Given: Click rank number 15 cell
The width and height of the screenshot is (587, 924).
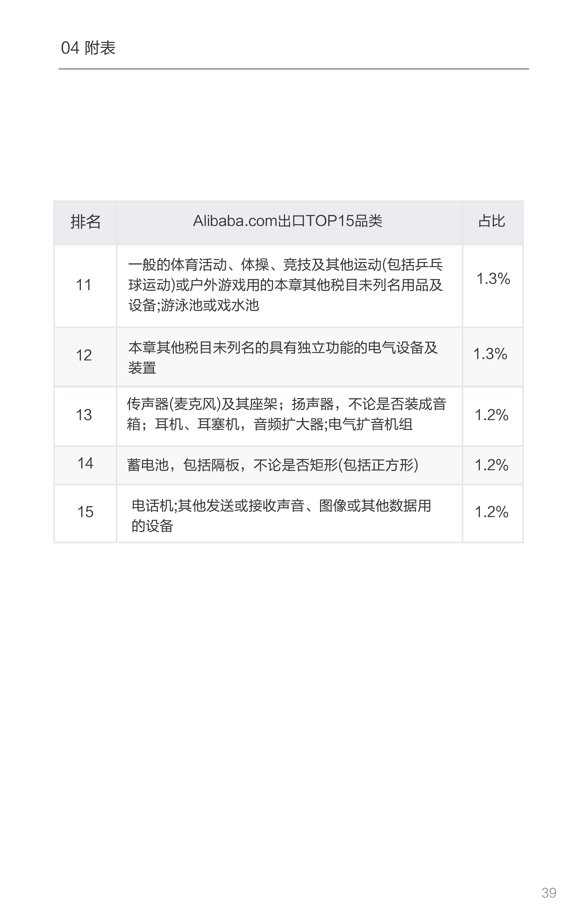Looking at the screenshot, I should coord(85,512).
